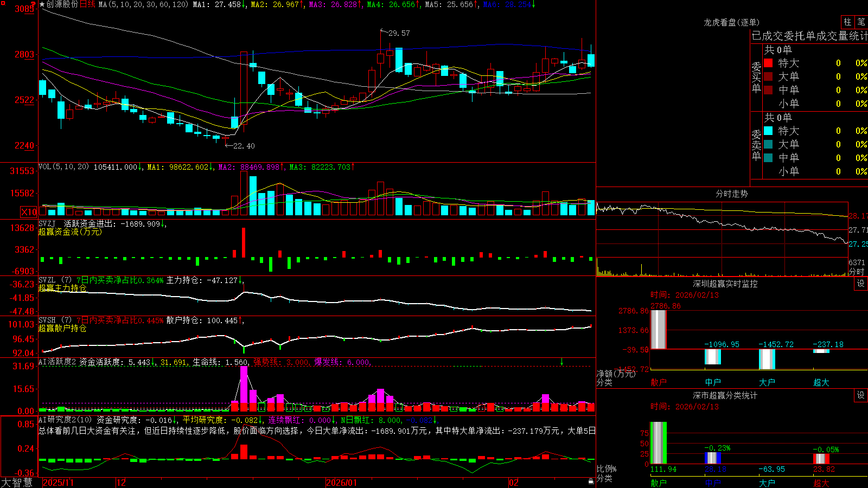Click the VOL(5,10,20) indicator label

[63, 166]
